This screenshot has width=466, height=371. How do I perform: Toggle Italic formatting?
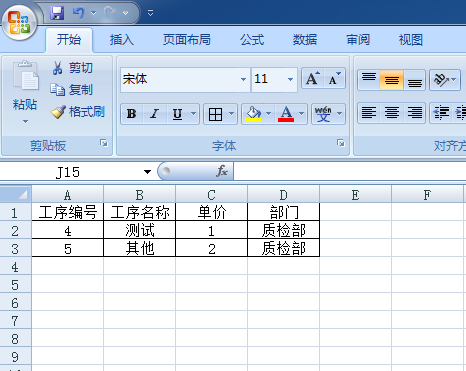point(154,114)
